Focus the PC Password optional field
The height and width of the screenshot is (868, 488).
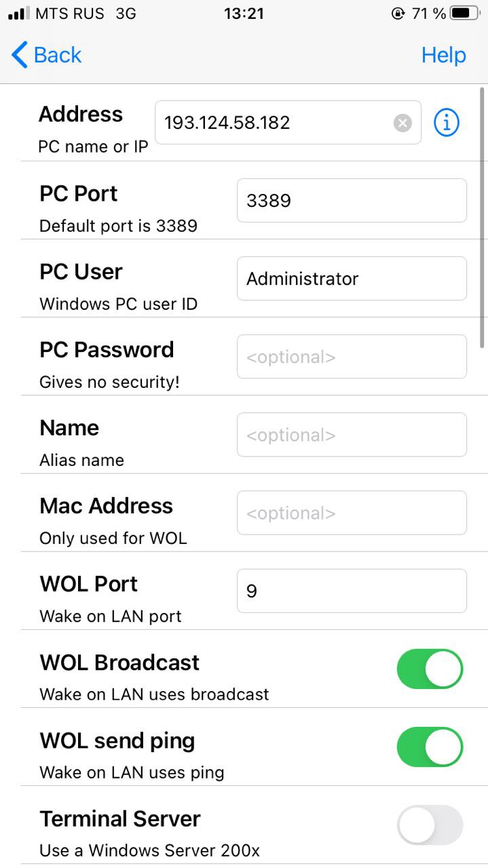[352, 357]
